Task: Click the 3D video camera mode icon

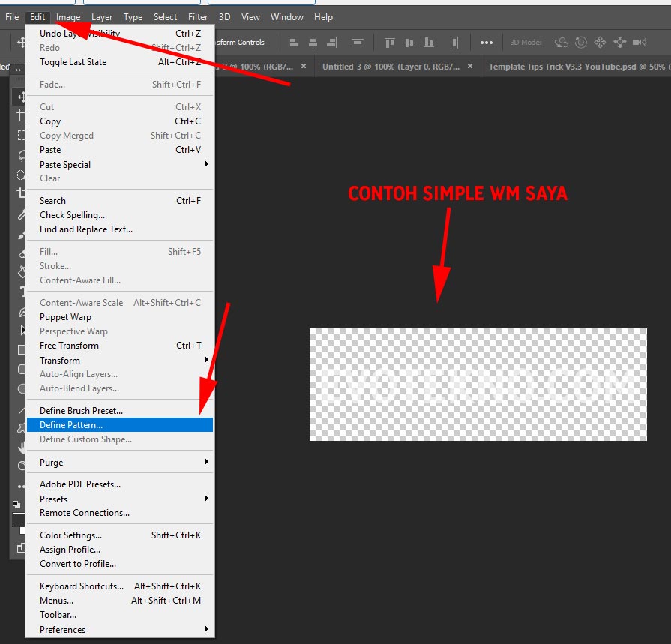Action: (x=640, y=43)
